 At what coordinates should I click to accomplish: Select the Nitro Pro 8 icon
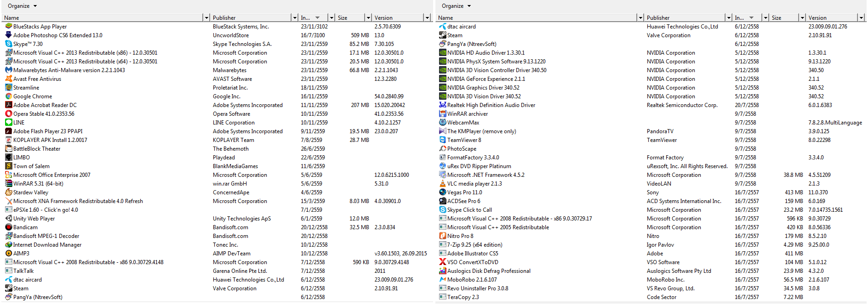coord(443,236)
